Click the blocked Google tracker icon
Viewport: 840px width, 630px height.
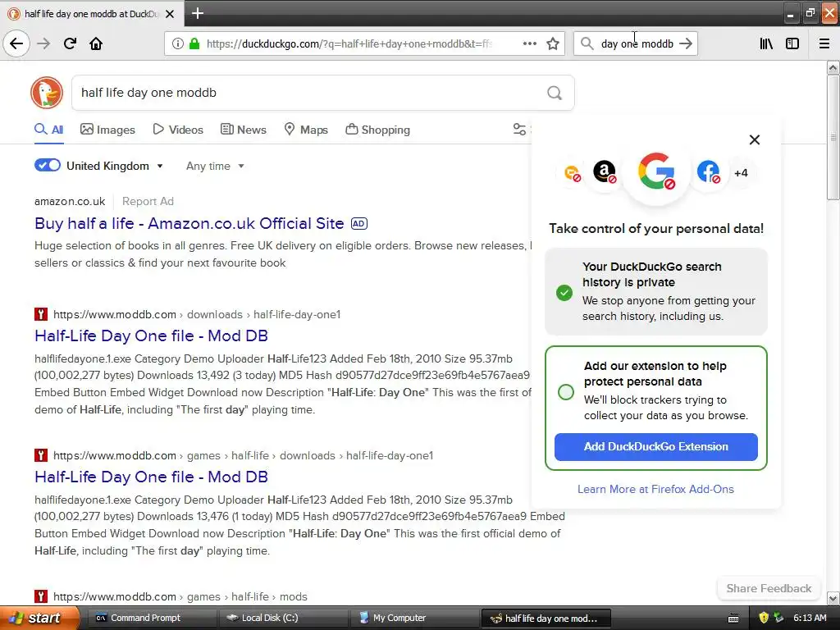pyautogui.click(x=656, y=172)
